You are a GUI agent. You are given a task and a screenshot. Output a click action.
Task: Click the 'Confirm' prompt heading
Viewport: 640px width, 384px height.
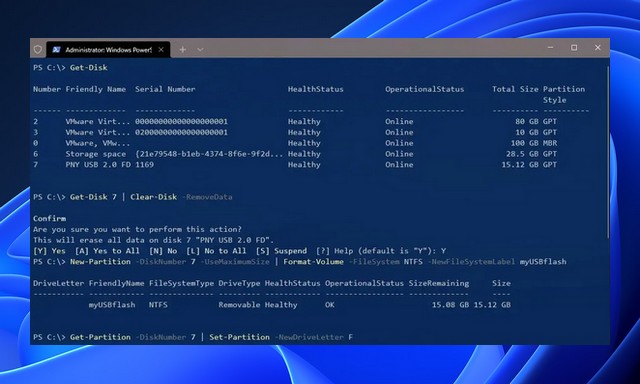[49, 218]
